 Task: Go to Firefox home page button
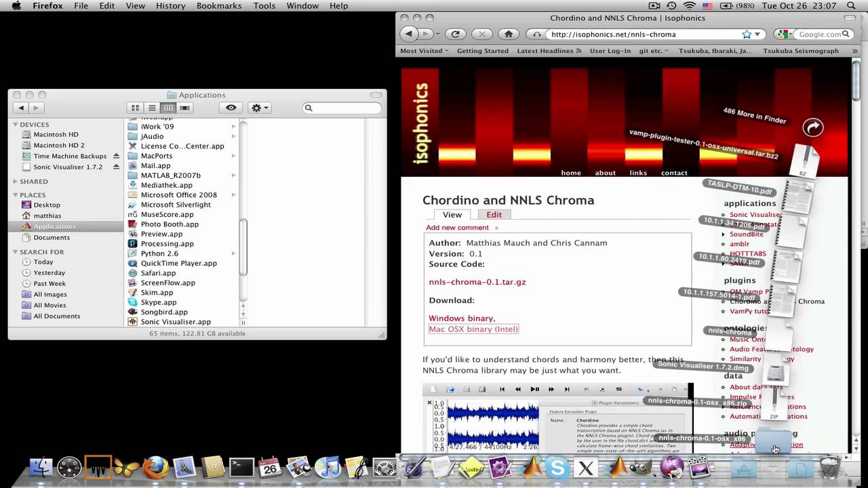(x=509, y=34)
